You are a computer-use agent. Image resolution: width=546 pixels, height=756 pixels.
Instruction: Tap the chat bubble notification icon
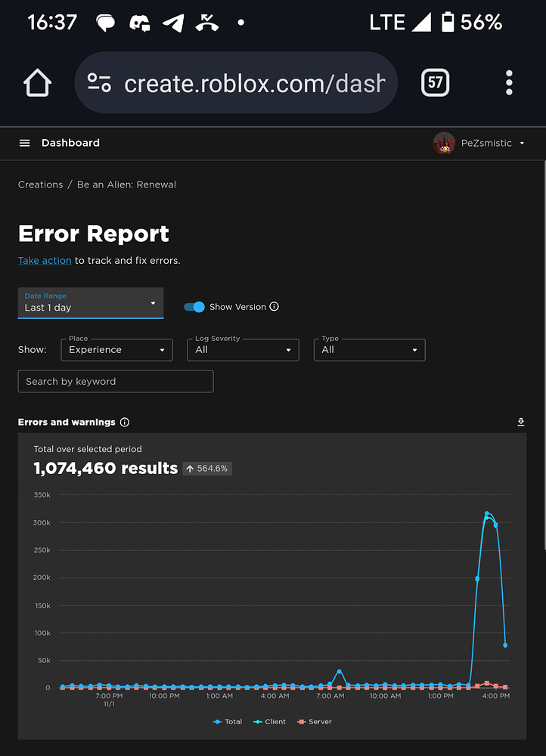point(105,22)
